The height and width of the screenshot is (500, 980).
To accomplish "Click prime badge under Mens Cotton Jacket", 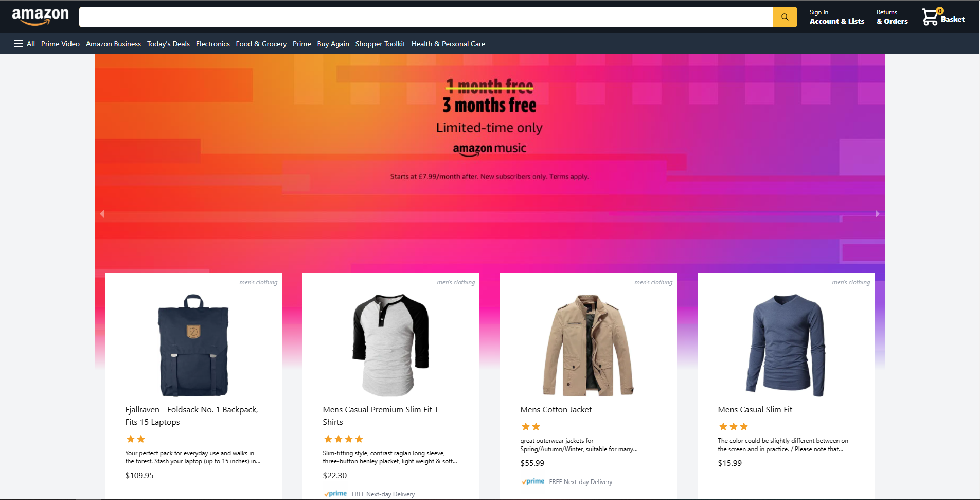I will click(x=533, y=481).
